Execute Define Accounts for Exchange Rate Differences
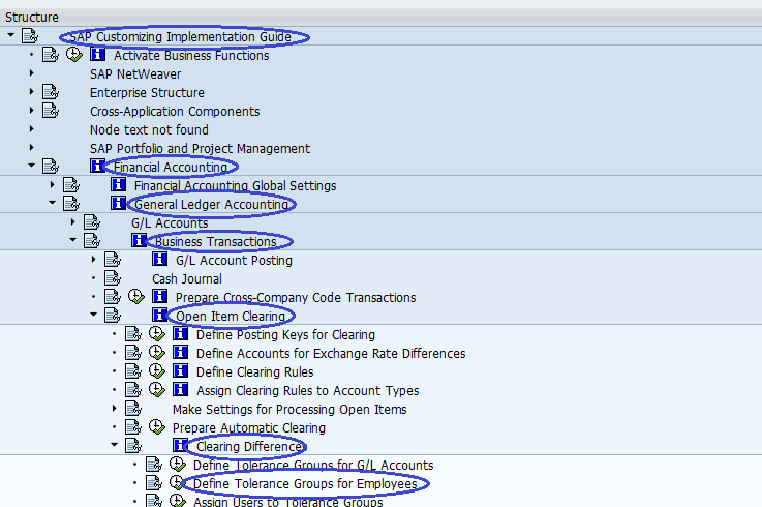The image size is (762, 507). click(157, 352)
